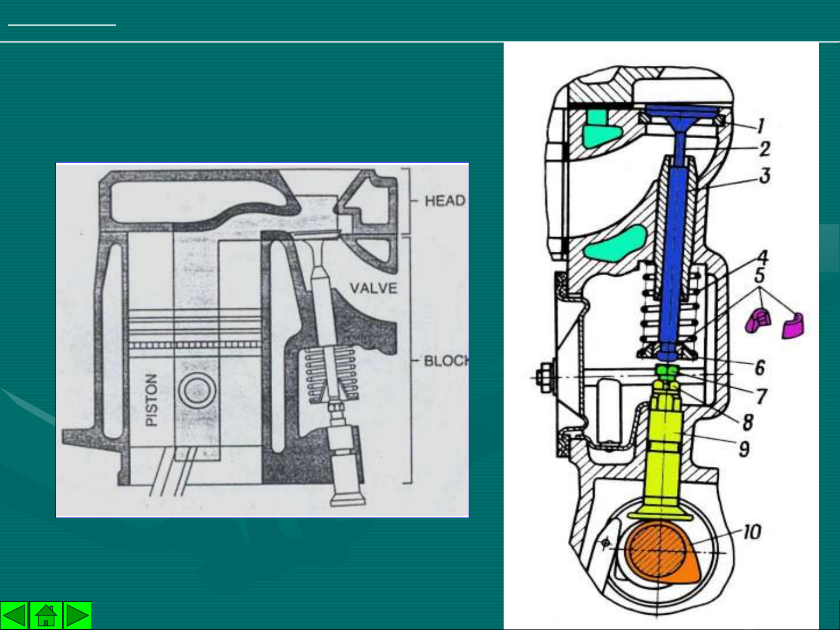Click the number 10 callout near cam

(751, 532)
